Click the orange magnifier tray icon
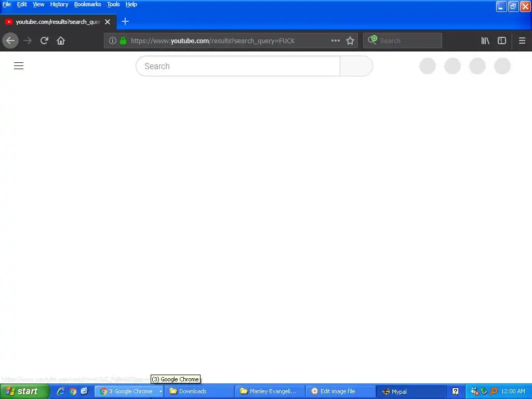 pos(494,391)
